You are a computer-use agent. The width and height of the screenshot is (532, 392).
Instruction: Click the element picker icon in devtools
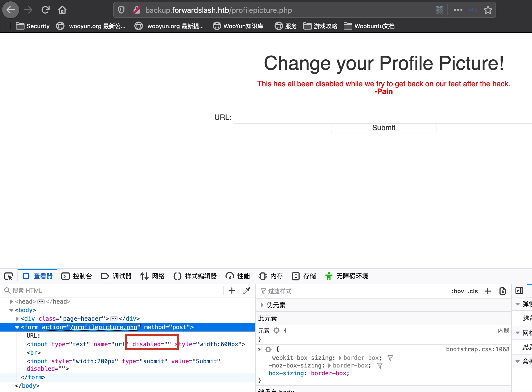pos(9,276)
